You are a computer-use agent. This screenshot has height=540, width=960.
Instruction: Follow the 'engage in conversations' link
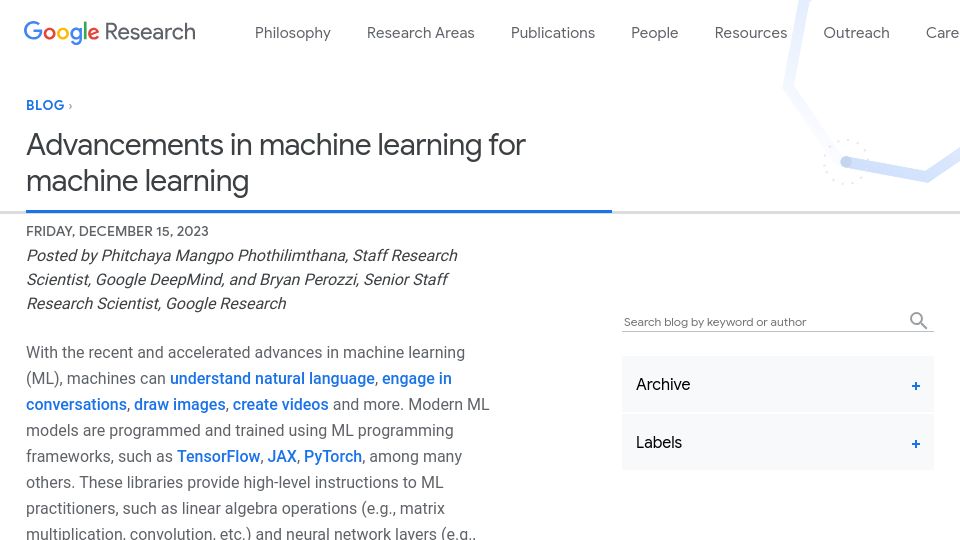417,378
